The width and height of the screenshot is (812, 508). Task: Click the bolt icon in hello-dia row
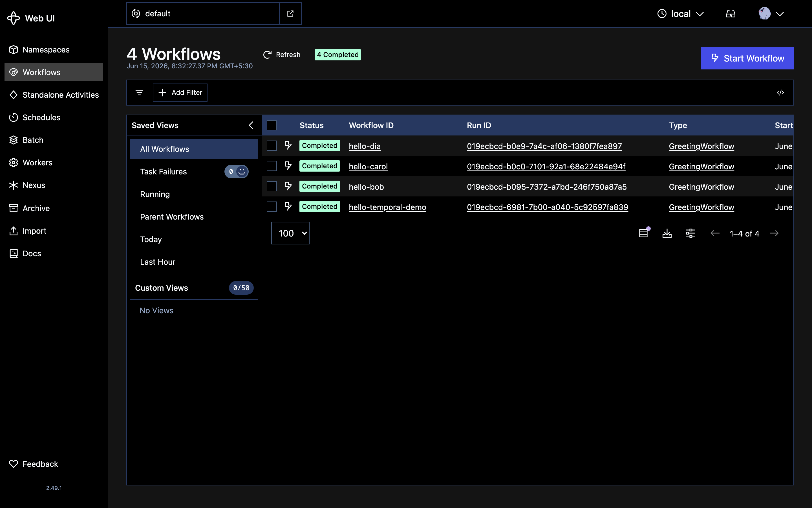[x=288, y=145]
